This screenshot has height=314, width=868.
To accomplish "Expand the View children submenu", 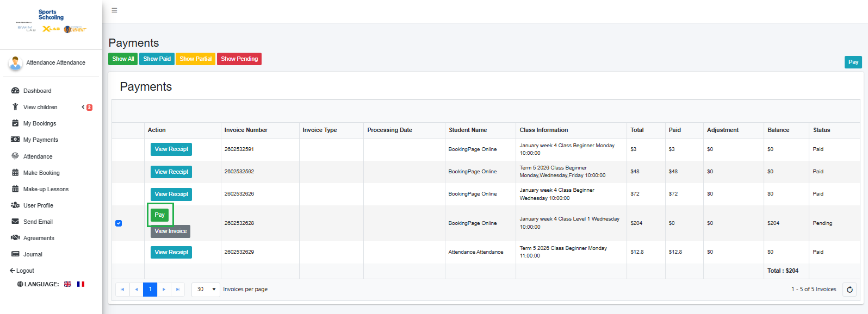I will (83, 107).
